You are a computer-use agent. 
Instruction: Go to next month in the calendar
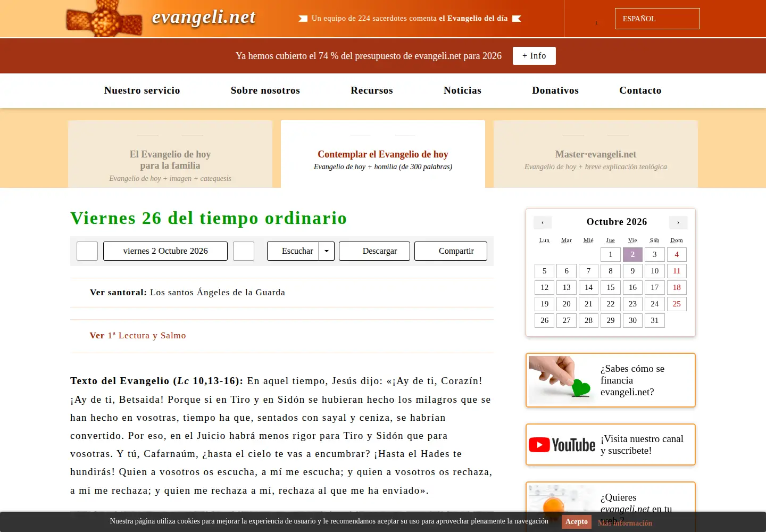coord(678,222)
